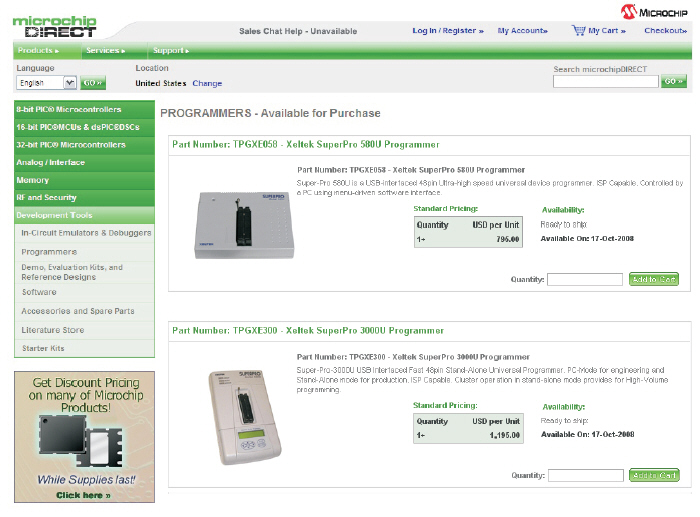
Task: Focus Quantity field for SuperPro 580U
Action: [585, 279]
